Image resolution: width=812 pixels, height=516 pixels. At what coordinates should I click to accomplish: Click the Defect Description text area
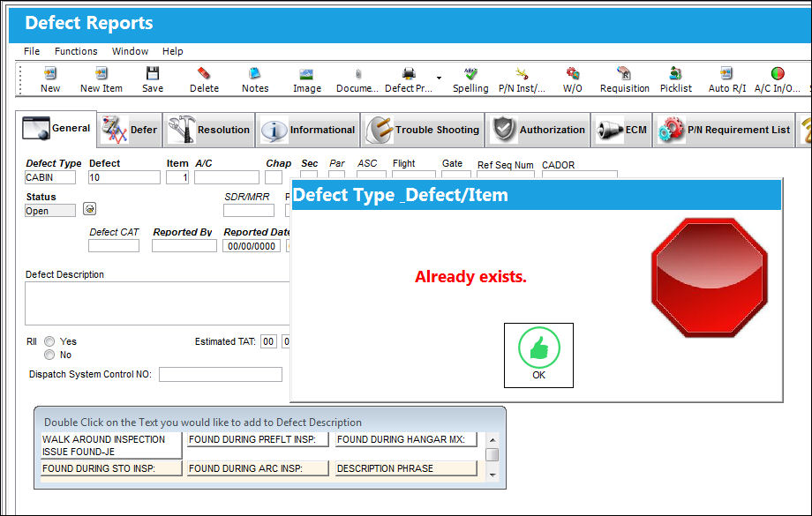(157, 303)
